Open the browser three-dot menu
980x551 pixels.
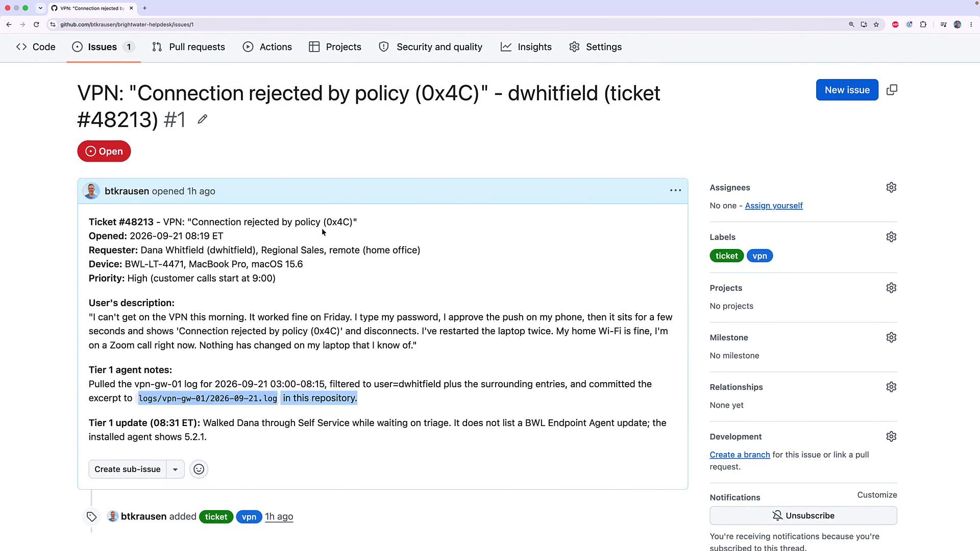[971, 24]
